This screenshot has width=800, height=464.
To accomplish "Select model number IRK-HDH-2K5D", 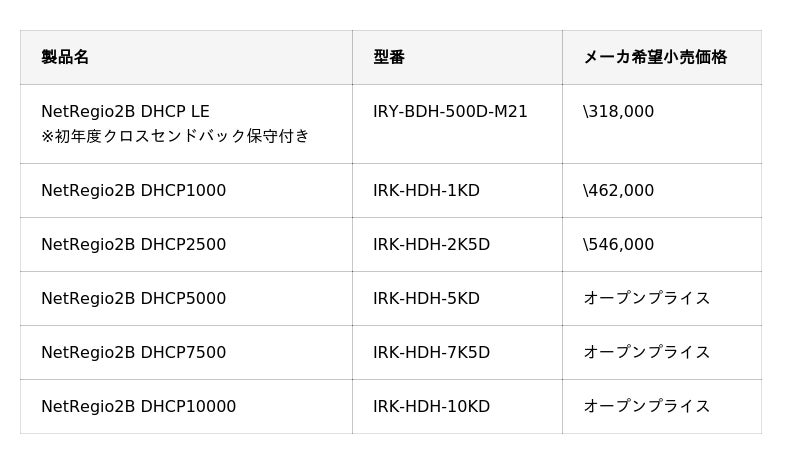I will pyautogui.click(x=431, y=245).
